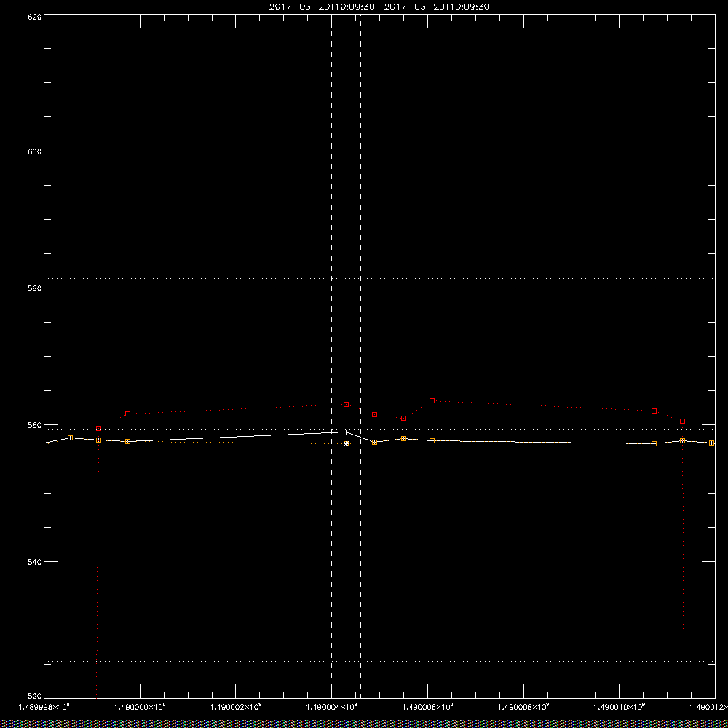The image size is (728, 728).
Task: Click the 1.490004×10⁹ x-axis label
Action: coord(331,707)
